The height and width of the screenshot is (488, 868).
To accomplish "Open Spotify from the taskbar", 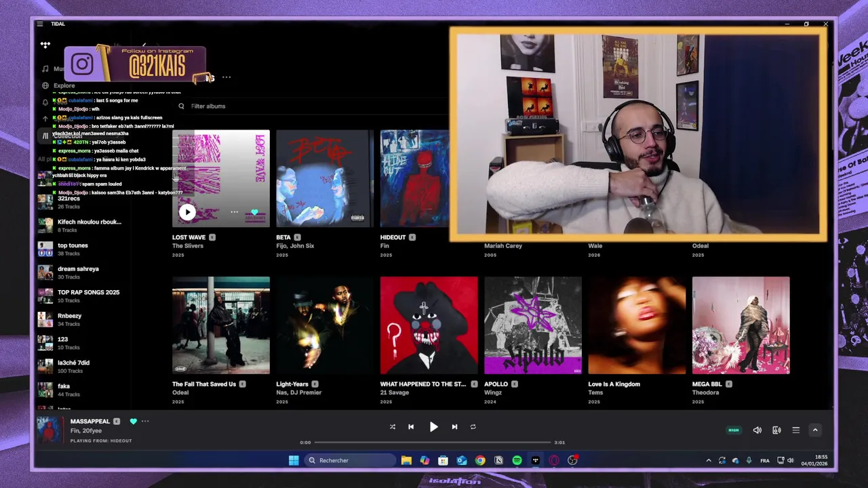I will (x=517, y=461).
